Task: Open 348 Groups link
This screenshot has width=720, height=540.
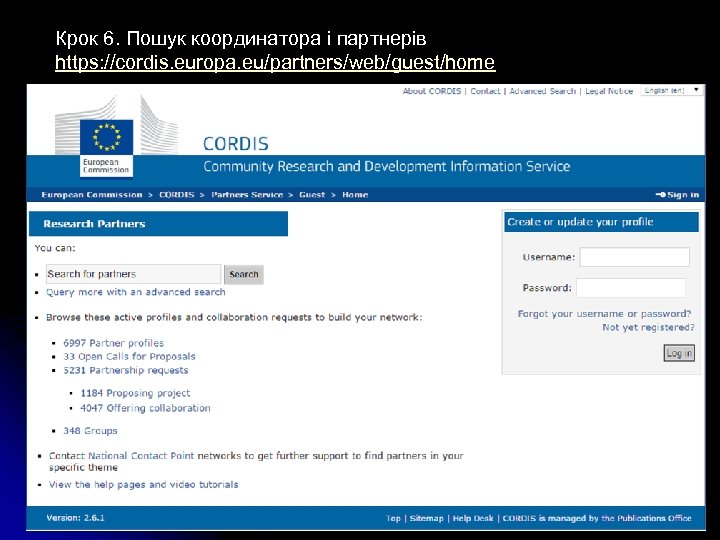Action: [x=90, y=431]
